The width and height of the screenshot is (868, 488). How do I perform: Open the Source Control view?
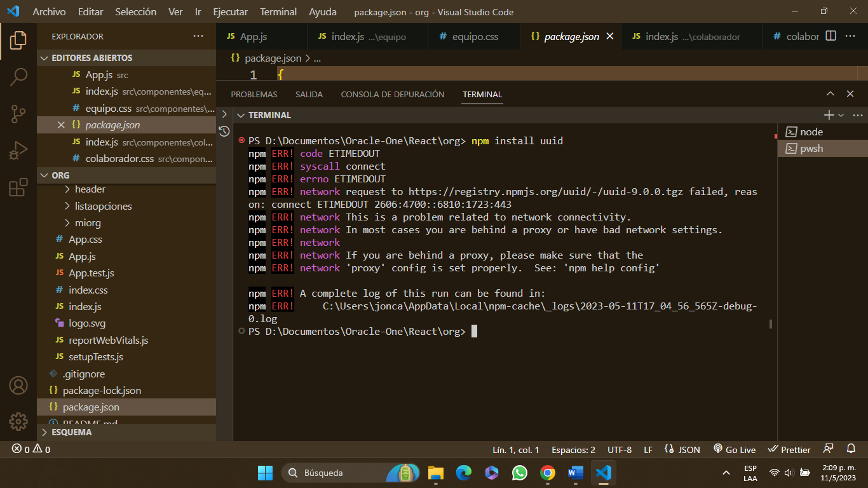coord(18,114)
